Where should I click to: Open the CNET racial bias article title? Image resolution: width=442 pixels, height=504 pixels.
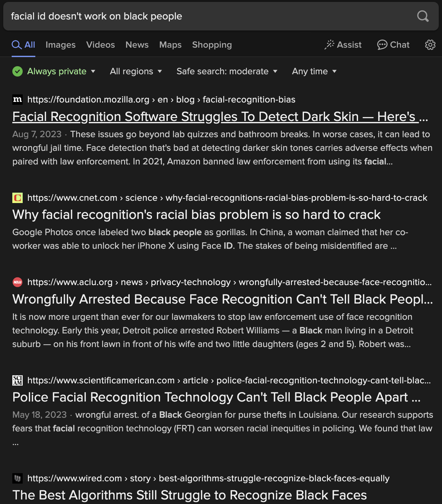click(x=196, y=215)
